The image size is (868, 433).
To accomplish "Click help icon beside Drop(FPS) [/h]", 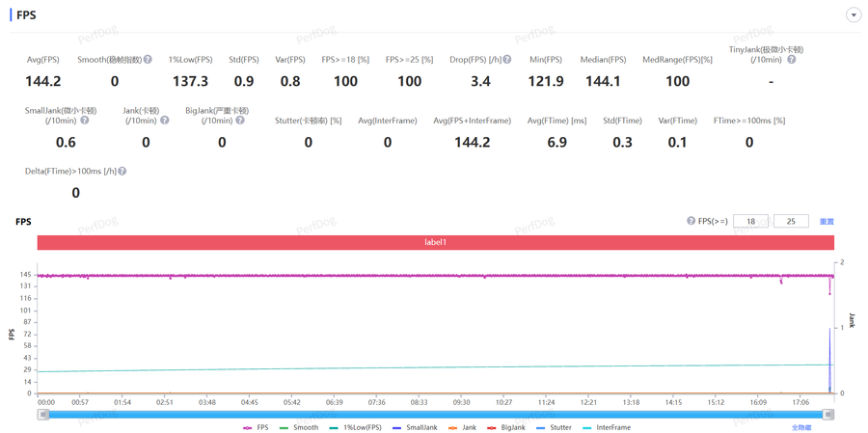I will 507,59.
